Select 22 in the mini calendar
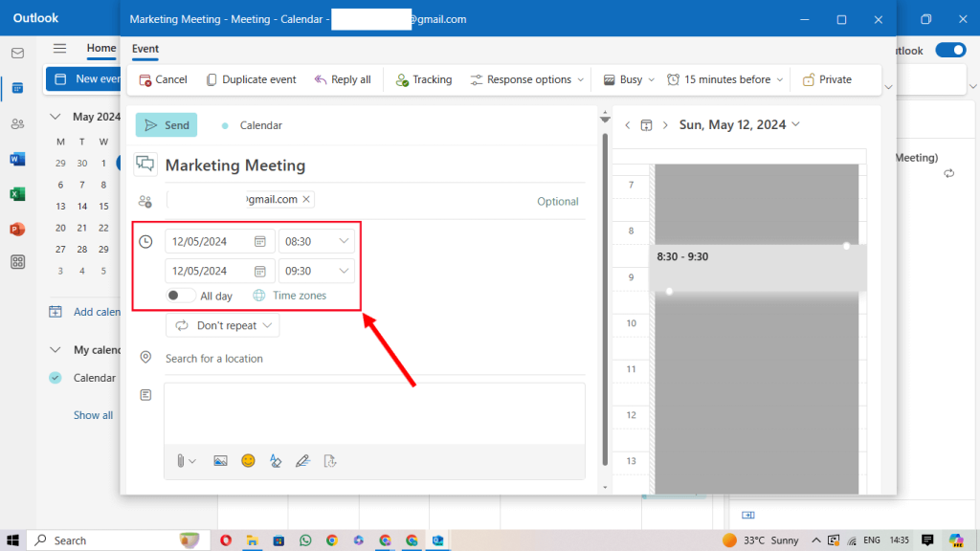 pos(103,228)
